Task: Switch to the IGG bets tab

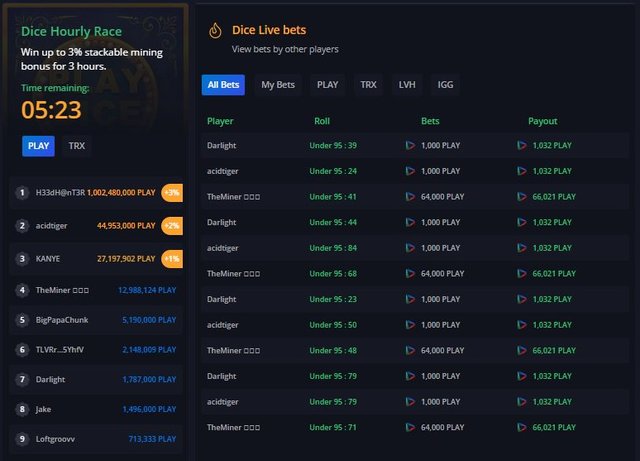Action: (x=445, y=85)
